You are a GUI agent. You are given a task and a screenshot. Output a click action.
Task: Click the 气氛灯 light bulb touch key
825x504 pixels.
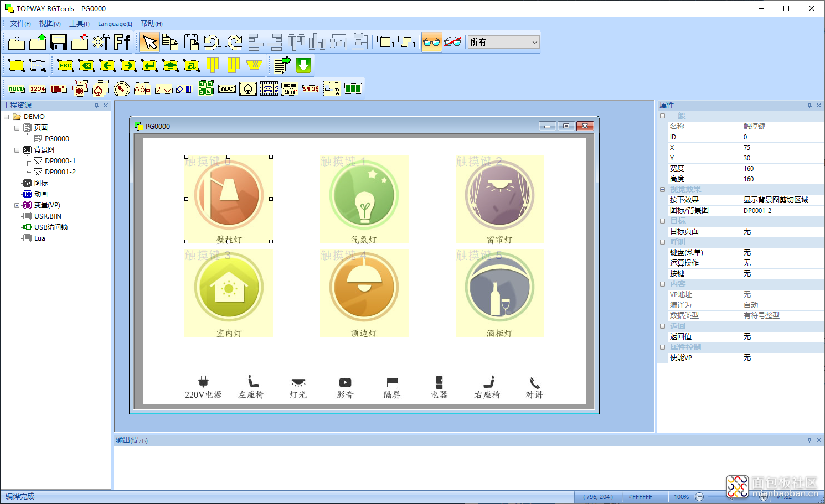(x=364, y=199)
